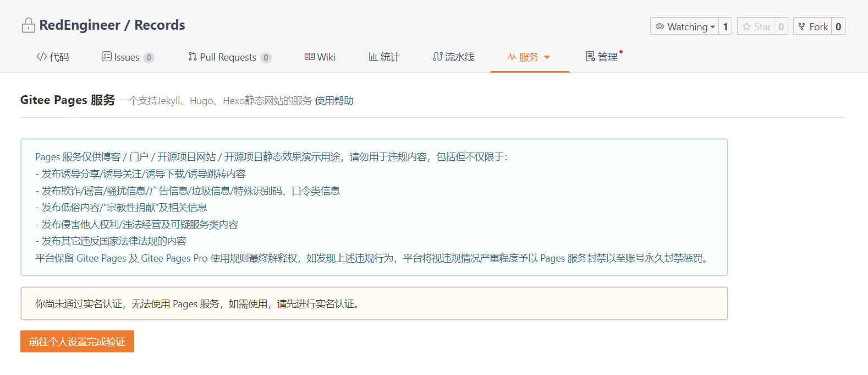Click the Pull Requests count badge
This screenshot has height=375, width=868.
(x=266, y=57)
